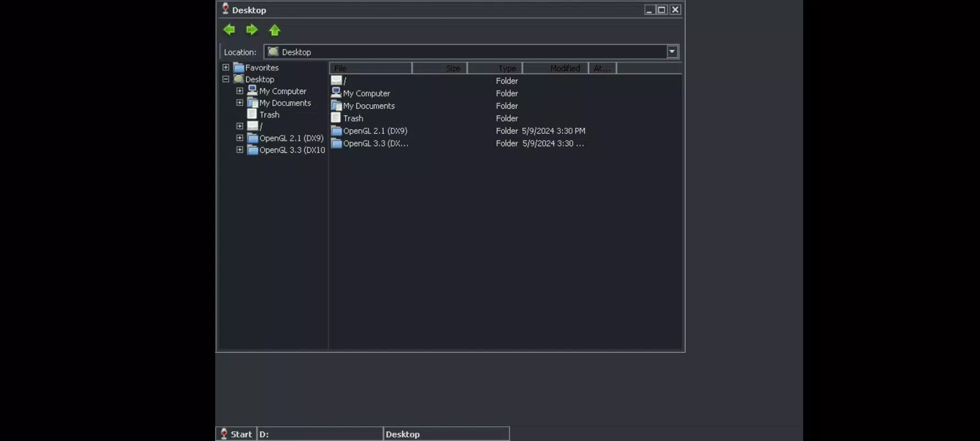Click the Desktop icon inside Location field

273,52
